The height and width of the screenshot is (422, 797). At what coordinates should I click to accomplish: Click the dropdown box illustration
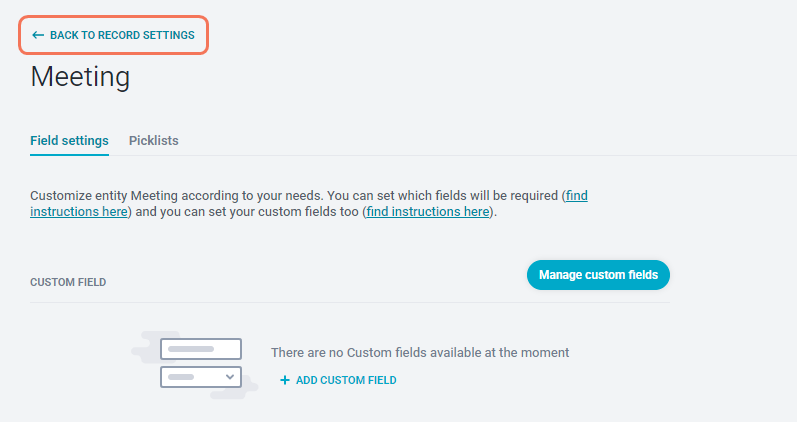tap(201, 377)
